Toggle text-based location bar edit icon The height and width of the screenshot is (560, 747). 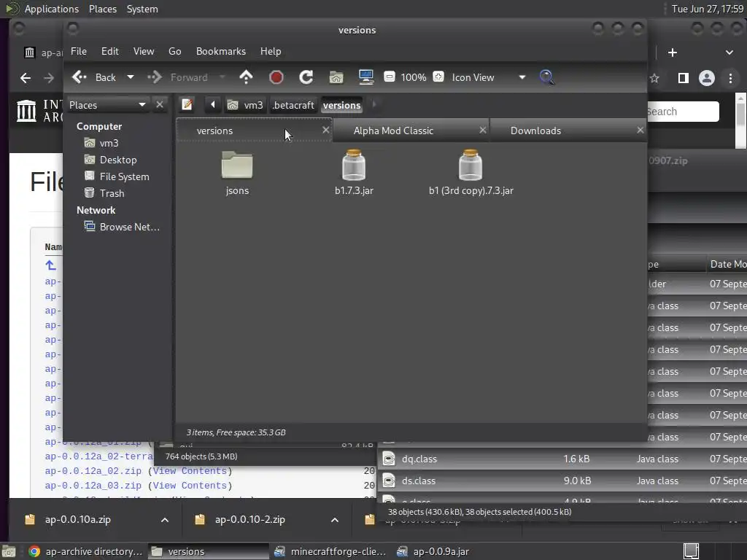(187, 104)
